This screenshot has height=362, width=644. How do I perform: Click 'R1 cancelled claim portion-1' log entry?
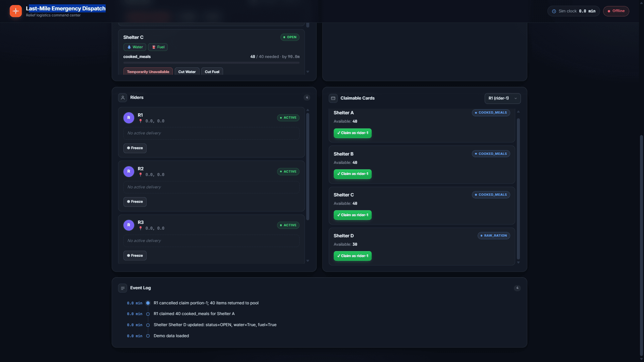[x=206, y=303]
